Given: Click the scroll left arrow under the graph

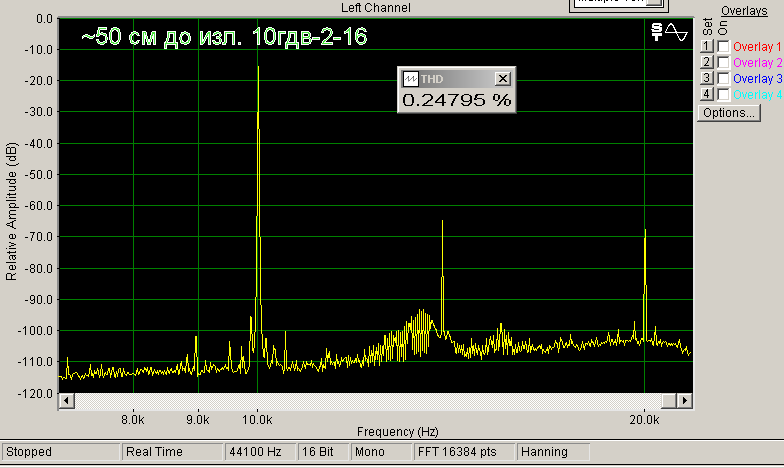Looking at the screenshot, I should (66, 400).
